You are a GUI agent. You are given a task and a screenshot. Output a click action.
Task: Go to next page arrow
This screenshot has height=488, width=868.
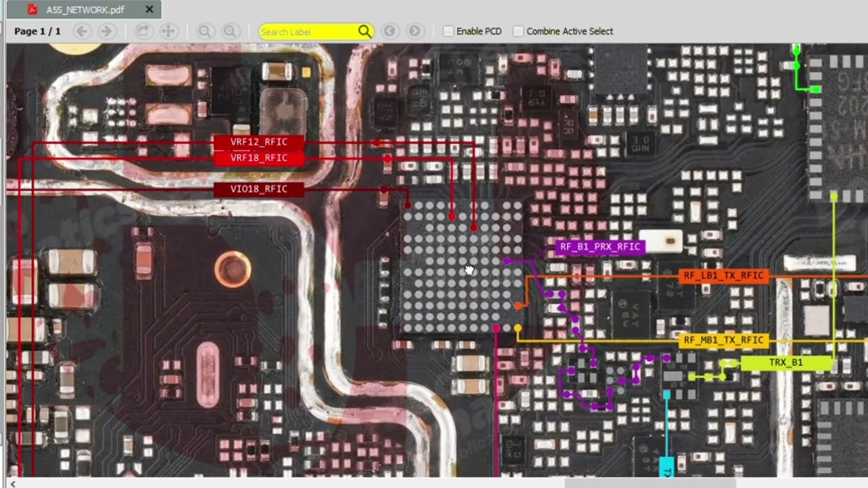[106, 31]
